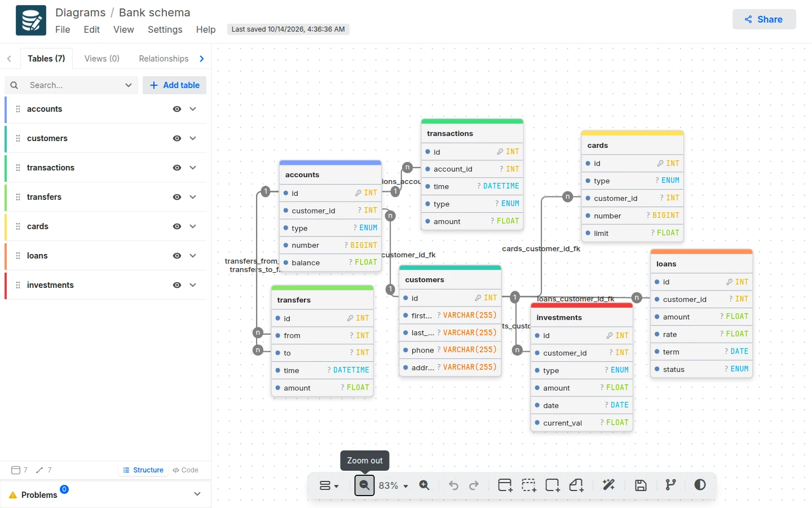Image resolution: width=812 pixels, height=508 pixels.
Task: Expand the accounts table row
Action: (193, 109)
